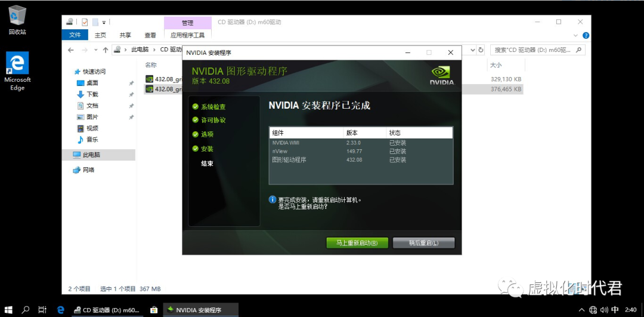Click the properties quick access toolbar icon
The width and height of the screenshot is (644, 317).
coord(85,22)
